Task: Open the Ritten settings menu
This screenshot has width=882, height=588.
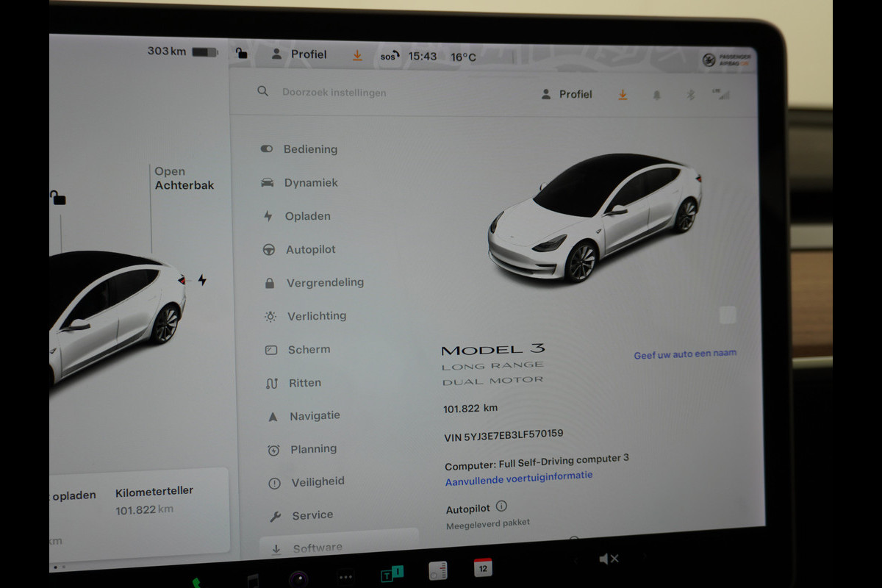Action: [294, 383]
